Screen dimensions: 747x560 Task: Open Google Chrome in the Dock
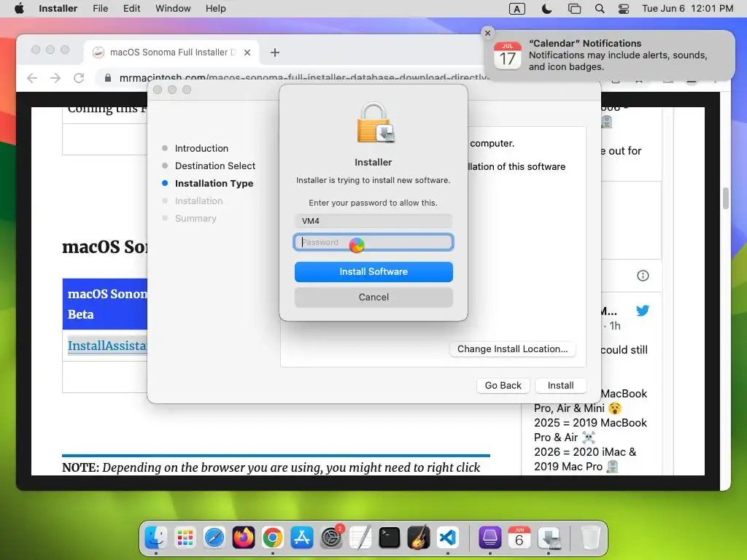click(x=273, y=537)
